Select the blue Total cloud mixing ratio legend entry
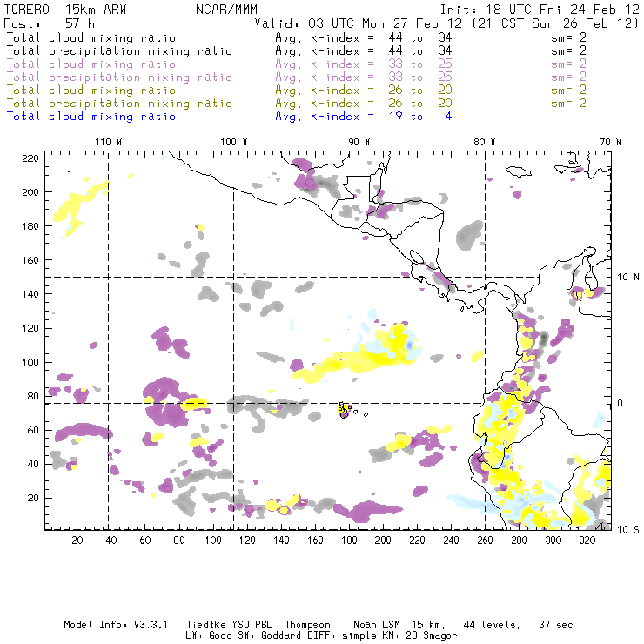The image size is (644, 644). [91, 116]
